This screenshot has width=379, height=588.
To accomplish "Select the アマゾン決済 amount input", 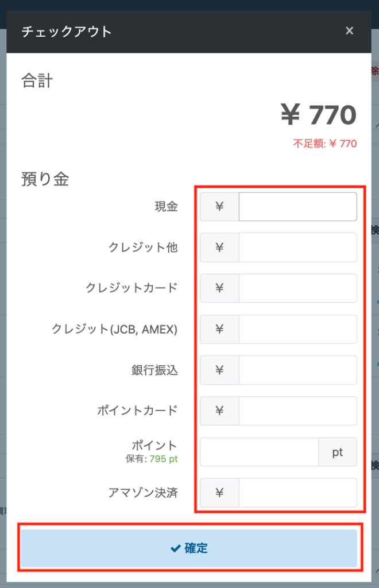I will tap(297, 493).
